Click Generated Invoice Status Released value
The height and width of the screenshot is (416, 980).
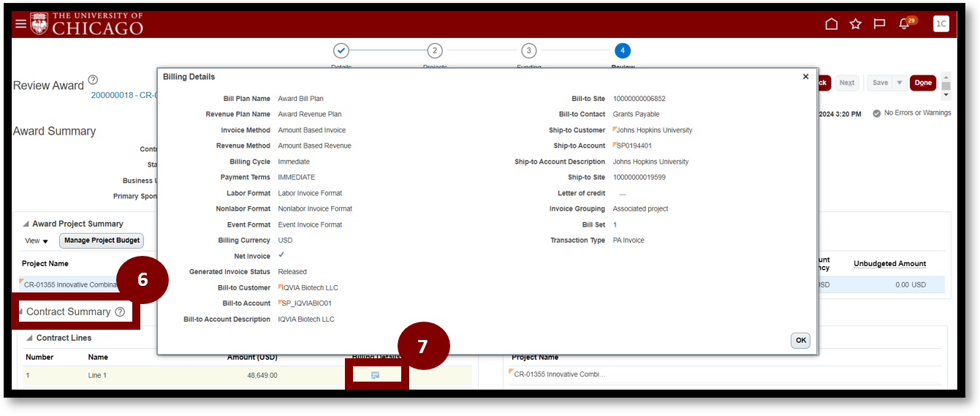pos(292,271)
